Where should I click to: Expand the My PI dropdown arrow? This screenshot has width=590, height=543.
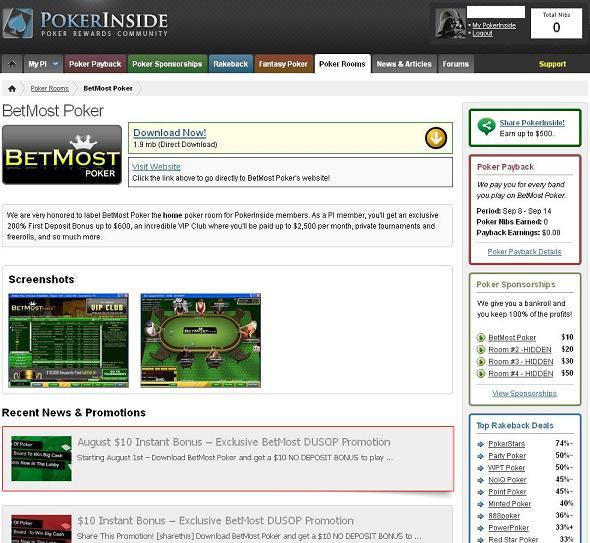pyautogui.click(x=55, y=64)
